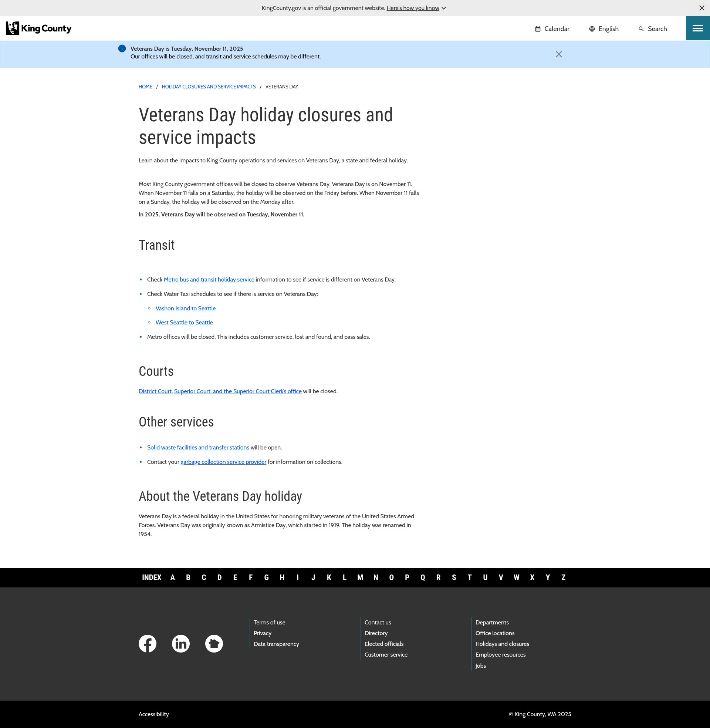This screenshot has width=710, height=728.
Task: Expand "Here's how you know" disclosure
Action: (416, 8)
